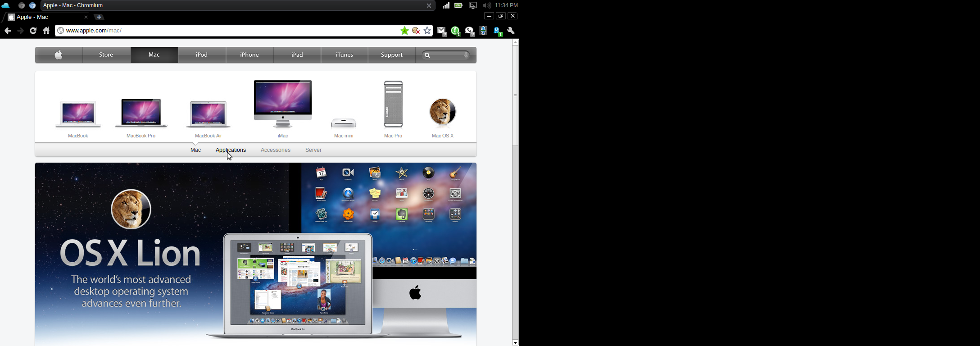Open the Gmail checker extension
Image resolution: width=980 pixels, height=346 pixels.
pyautogui.click(x=442, y=31)
